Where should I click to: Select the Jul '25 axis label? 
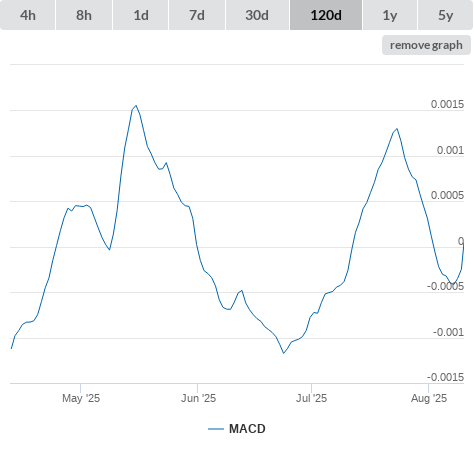click(312, 398)
